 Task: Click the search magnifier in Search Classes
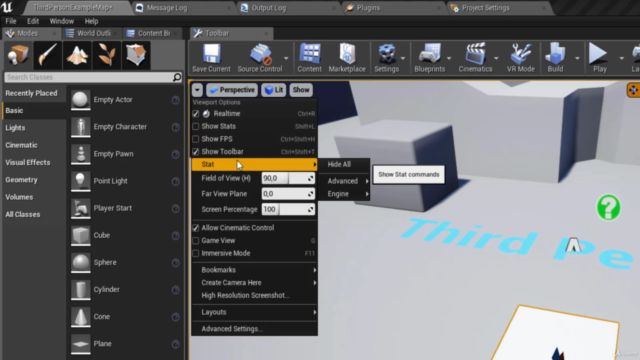click(x=177, y=77)
